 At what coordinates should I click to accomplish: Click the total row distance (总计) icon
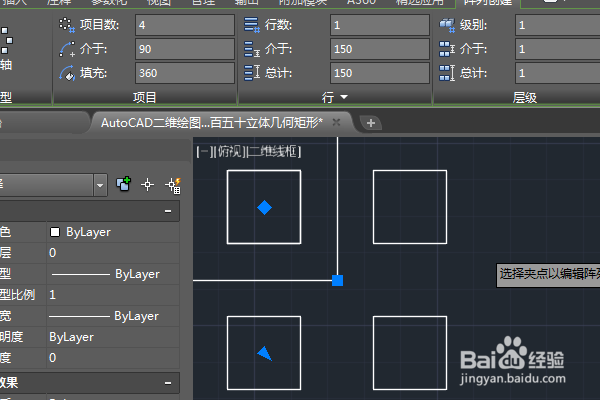(x=252, y=73)
